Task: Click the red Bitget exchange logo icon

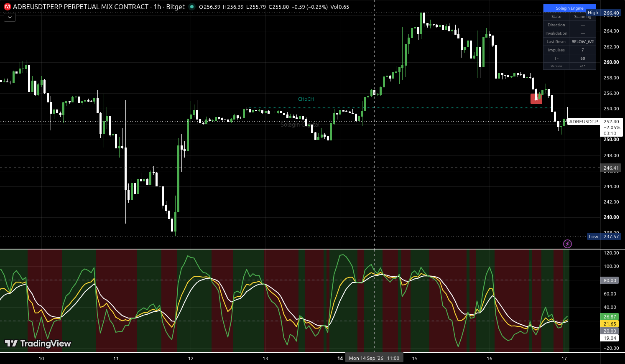Action: [x=7, y=7]
